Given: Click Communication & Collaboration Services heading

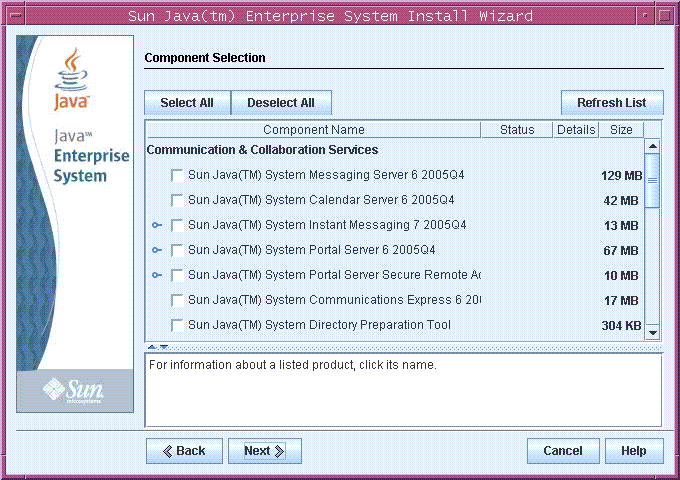Looking at the screenshot, I should [x=262, y=150].
